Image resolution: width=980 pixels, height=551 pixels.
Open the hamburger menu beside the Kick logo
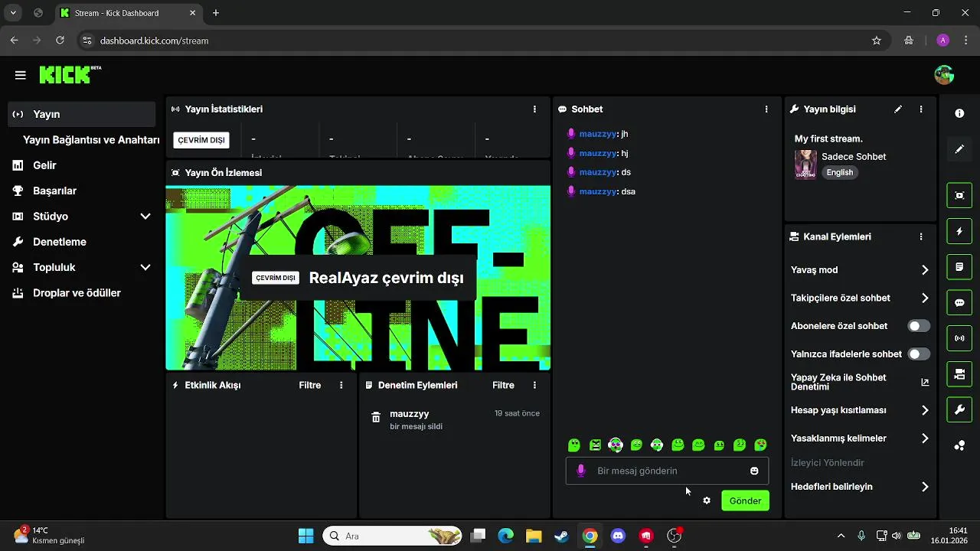point(21,75)
